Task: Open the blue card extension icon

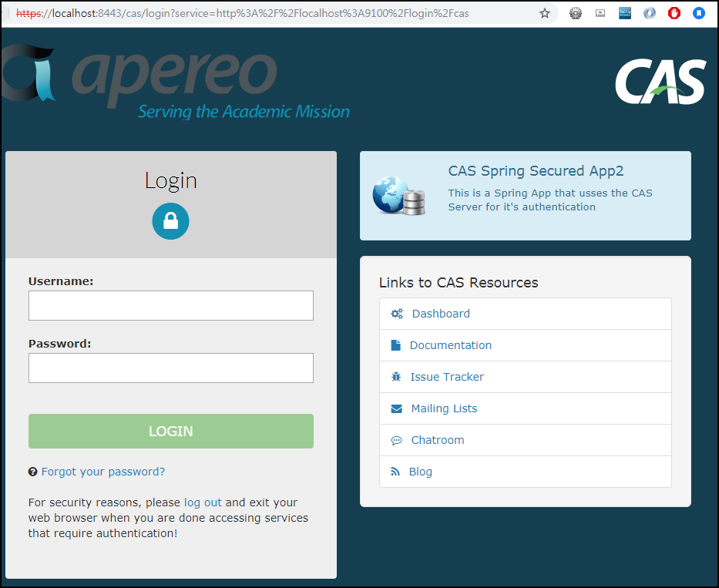Action: (624, 13)
